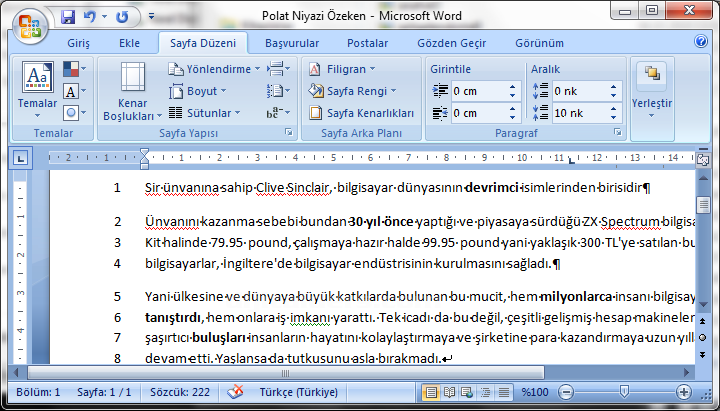
Task: Click the left indent value field
Action: 478,91
